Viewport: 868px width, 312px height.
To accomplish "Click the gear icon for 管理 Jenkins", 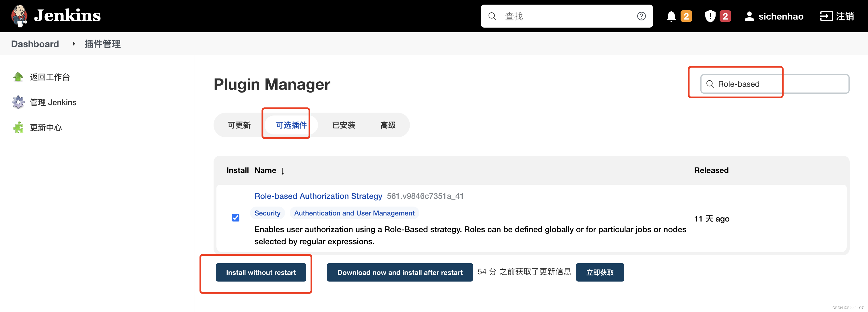I will click(x=18, y=102).
